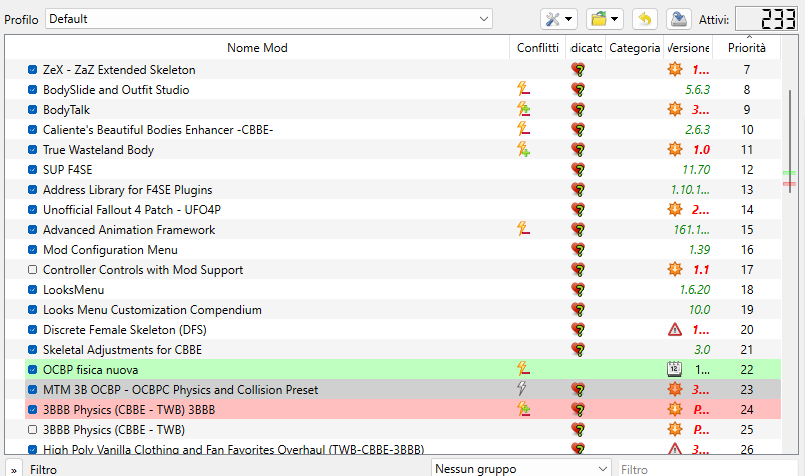This screenshot has width=805, height=476.
Task: Sort by the Nome Mod column header
Action: click(x=257, y=48)
